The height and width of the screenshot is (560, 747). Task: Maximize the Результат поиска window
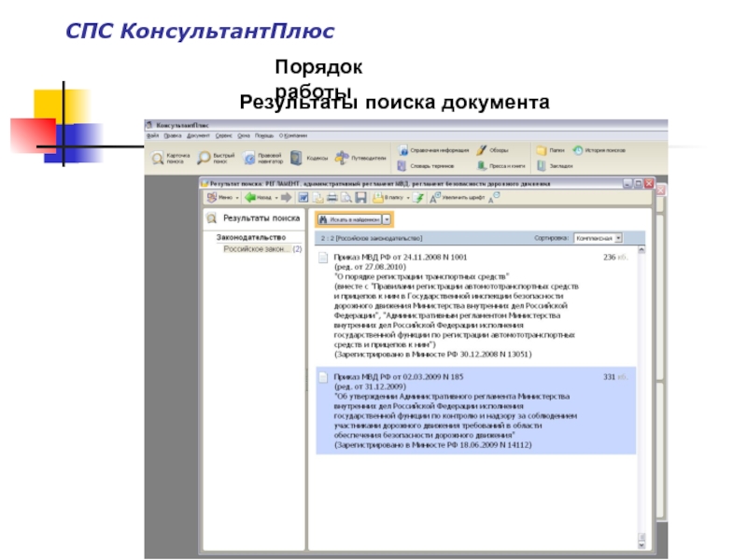(639, 183)
